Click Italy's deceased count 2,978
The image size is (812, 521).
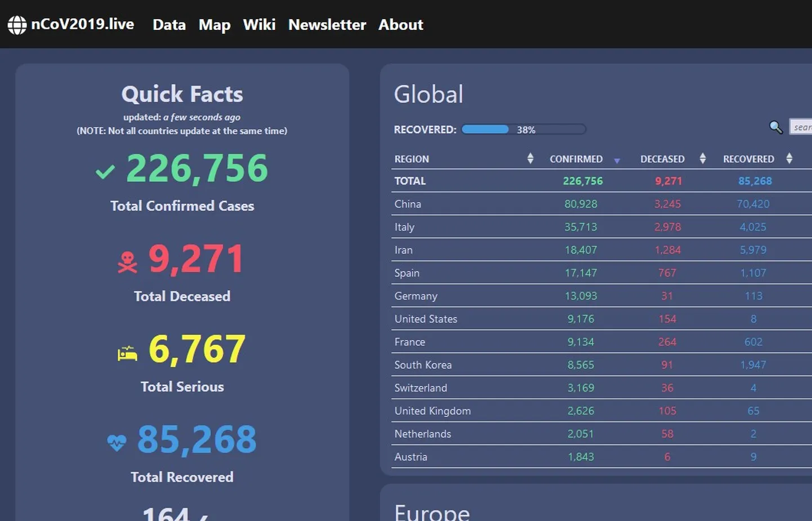tap(667, 227)
